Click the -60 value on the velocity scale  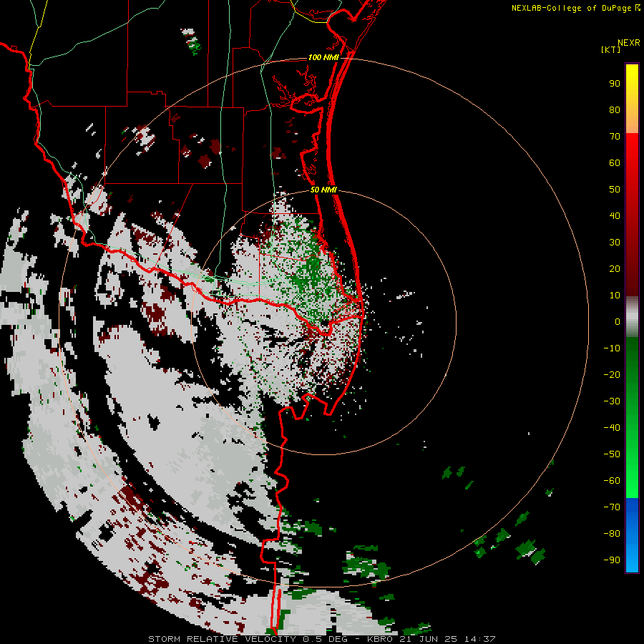tap(612, 481)
